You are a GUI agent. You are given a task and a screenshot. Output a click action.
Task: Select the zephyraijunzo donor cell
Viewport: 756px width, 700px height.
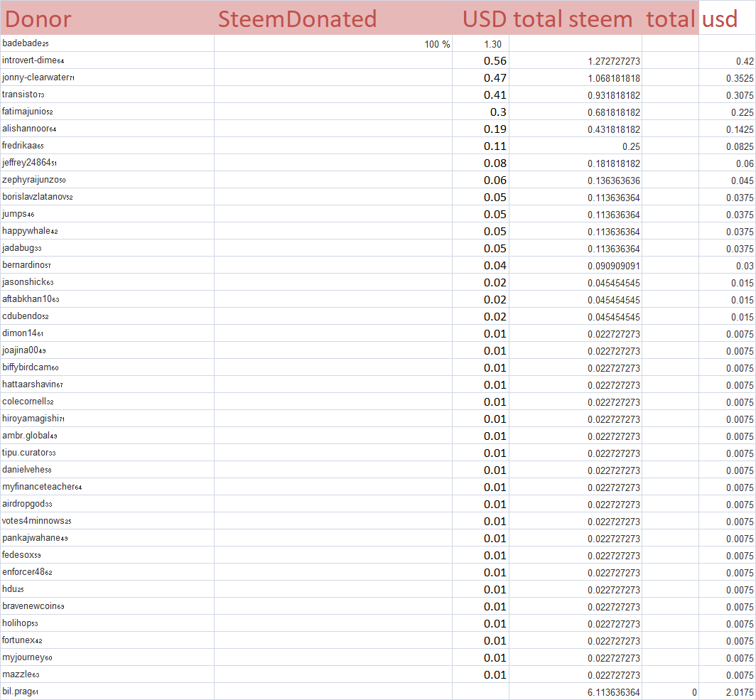point(107,180)
